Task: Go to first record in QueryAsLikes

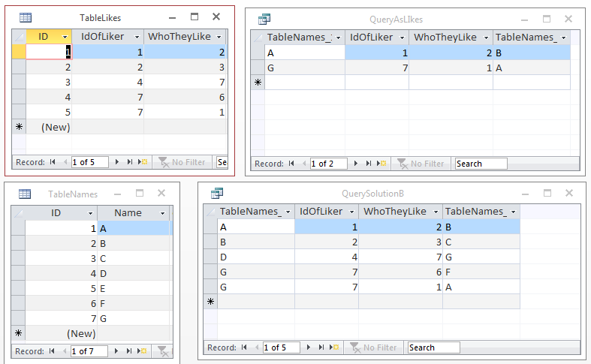Action: coord(291,164)
